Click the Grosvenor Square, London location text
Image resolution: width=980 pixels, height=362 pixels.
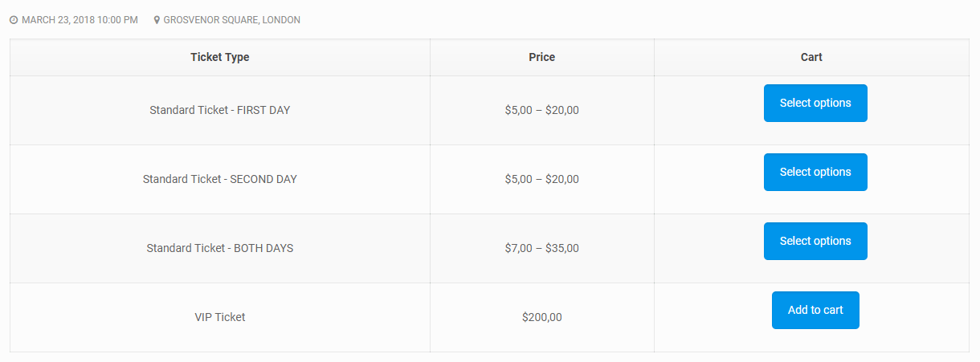tap(231, 20)
